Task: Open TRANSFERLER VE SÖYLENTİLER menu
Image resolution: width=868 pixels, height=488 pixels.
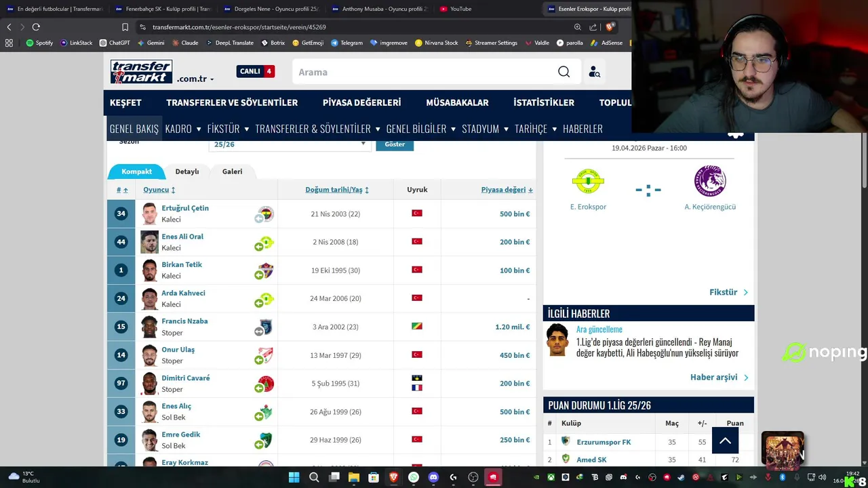Action: click(x=232, y=102)
